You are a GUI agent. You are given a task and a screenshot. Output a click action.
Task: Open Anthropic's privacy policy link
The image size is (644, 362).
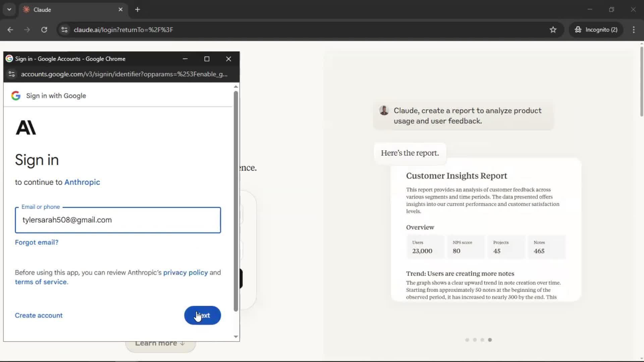point(185,273)
